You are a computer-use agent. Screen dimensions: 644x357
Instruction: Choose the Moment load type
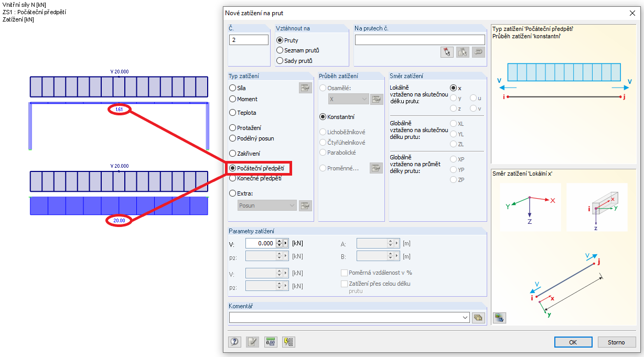pos(232,99)
